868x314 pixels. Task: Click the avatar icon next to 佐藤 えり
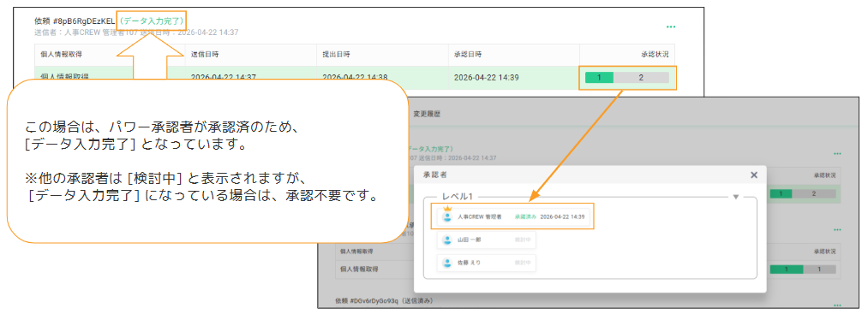(447, 263)
